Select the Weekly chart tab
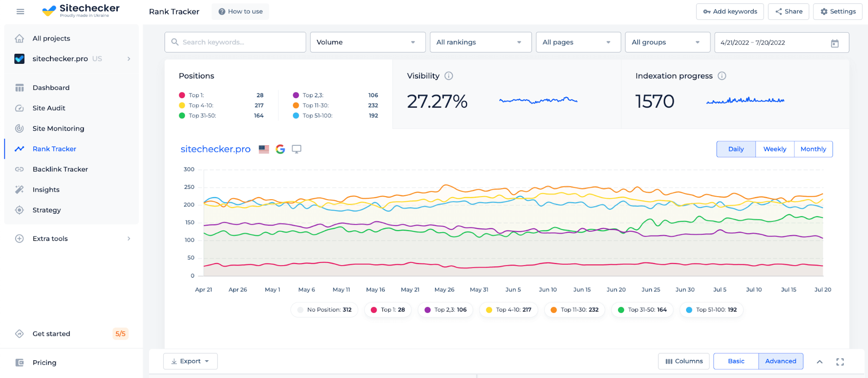The image size is (868, 378). click(x=775, y=149)
